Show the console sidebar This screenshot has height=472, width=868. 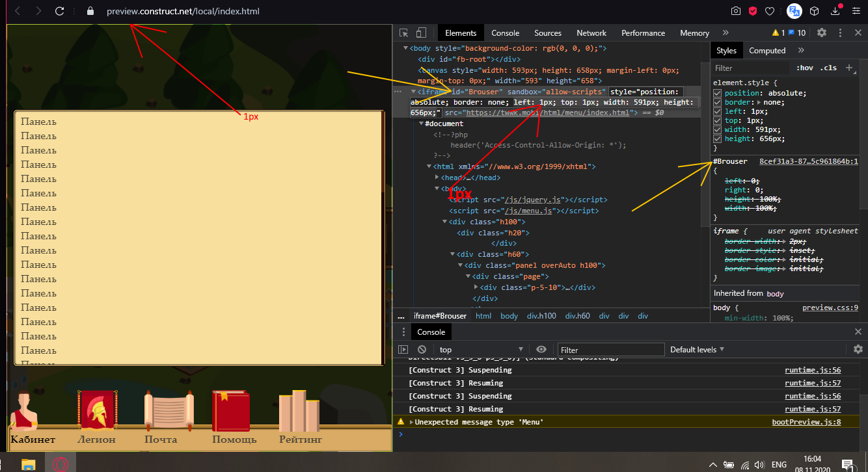click(x=403, y=350)
